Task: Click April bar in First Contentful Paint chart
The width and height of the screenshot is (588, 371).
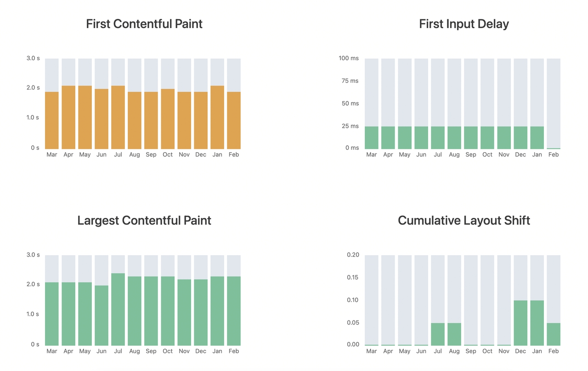Action: (68, 117)
